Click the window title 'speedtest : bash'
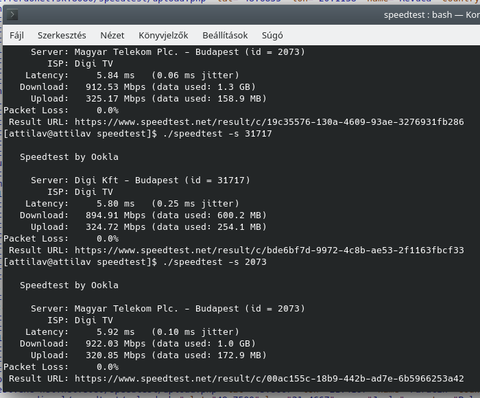The width and height of the screenshot is (480, 398). coord(418,15)
